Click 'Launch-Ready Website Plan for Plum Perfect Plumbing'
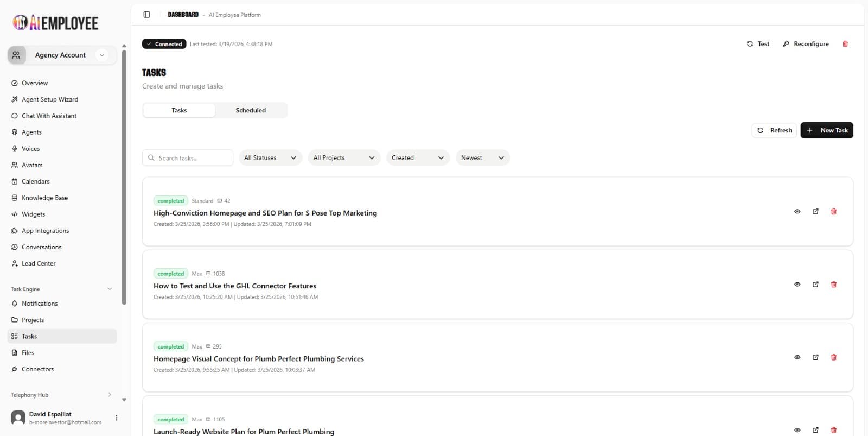The image size is (868, 436). [x=244, y=432]
